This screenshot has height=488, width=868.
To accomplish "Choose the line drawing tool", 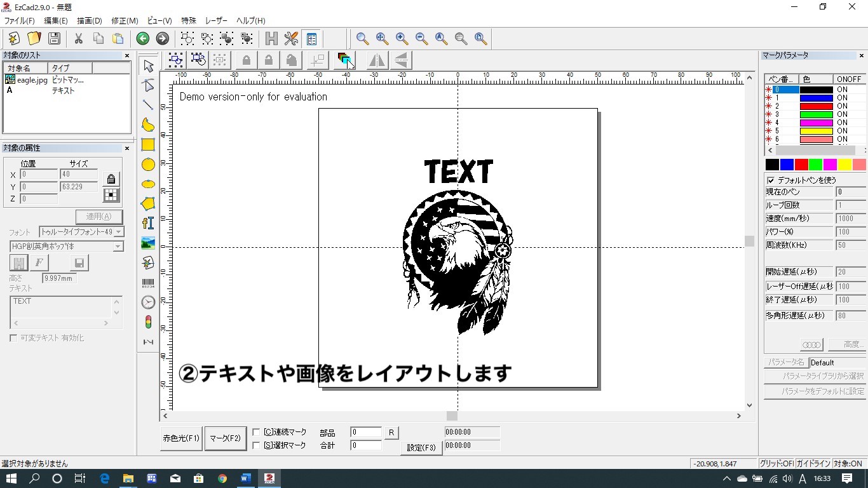I will point(148,105).
